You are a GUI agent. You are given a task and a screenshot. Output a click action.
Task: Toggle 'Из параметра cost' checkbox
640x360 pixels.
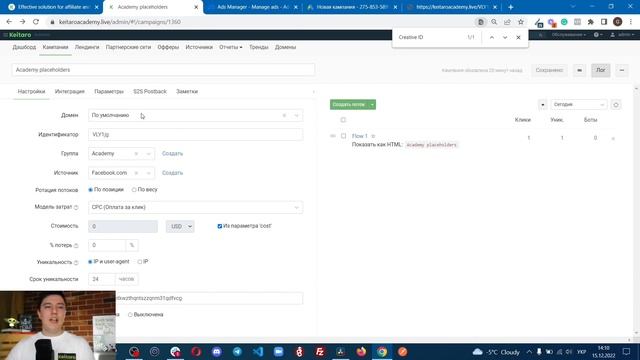pyautogui.click(x=220, y=226)
